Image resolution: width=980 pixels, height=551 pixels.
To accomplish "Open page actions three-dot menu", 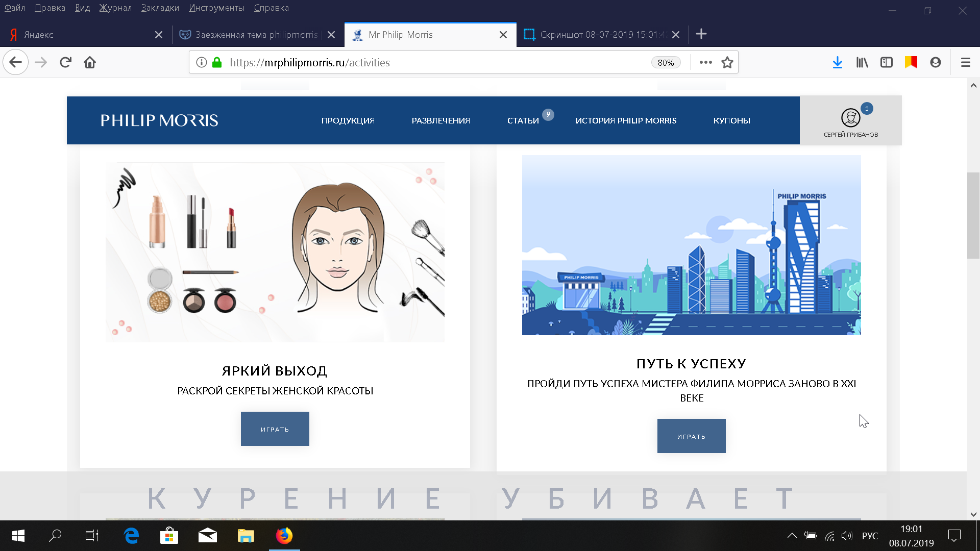I will [x=706, y=62].
